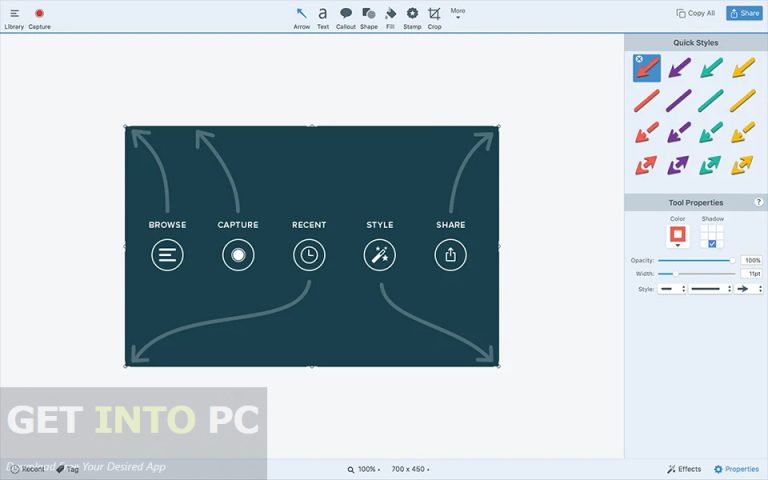This screenshot has height=480, width=768.
Task: Choose the purple double-headed arrow style
Action: tap(678, 165)
